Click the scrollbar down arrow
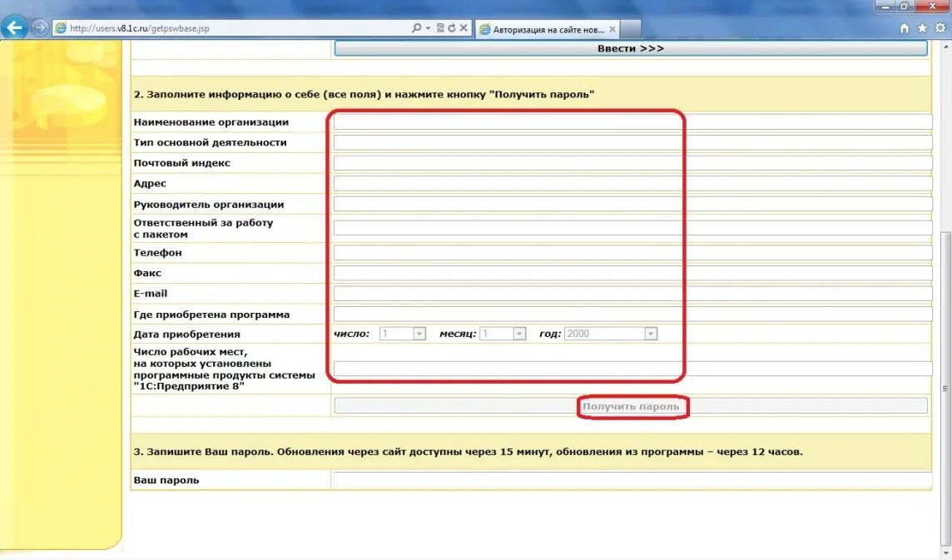The height and width of the screenshot is (560, 952). pos(945,553)
